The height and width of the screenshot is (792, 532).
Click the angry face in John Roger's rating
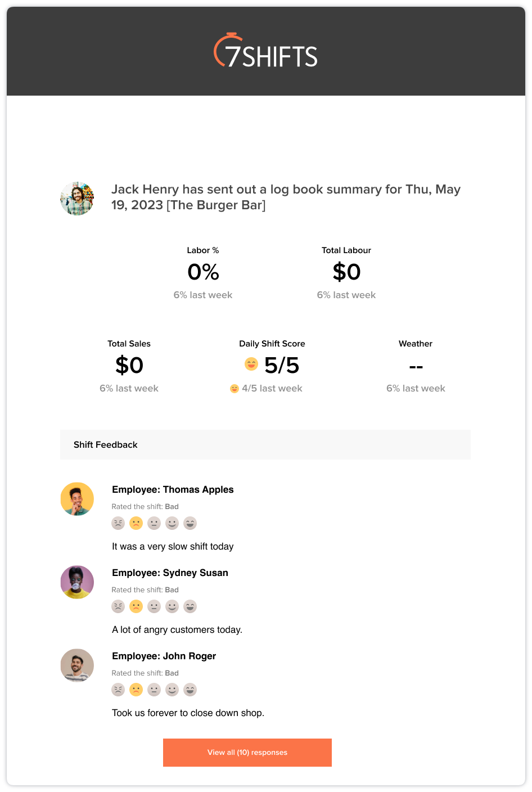click(118, 690)
